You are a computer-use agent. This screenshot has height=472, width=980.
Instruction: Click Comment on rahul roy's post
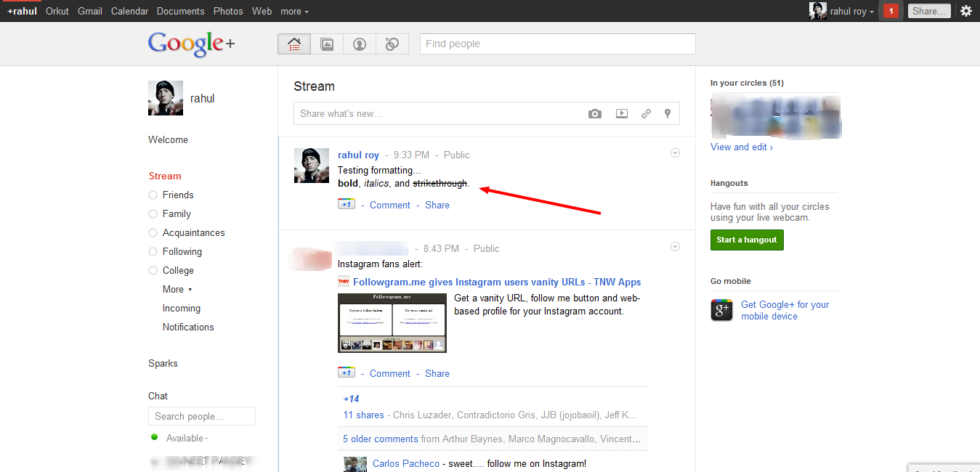(x=390, y=205)
